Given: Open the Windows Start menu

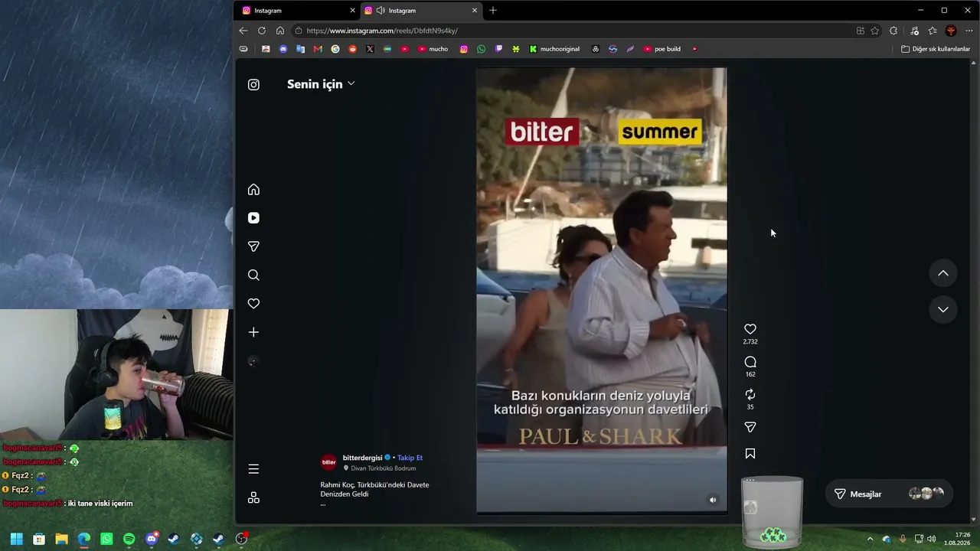Looking at the screenshot, I should tap(17, 539).
